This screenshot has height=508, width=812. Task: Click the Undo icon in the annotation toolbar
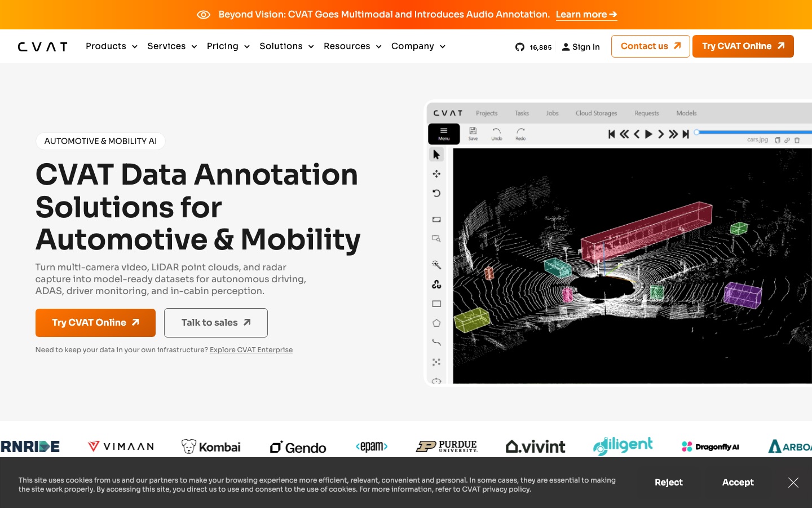pos(496,134)
